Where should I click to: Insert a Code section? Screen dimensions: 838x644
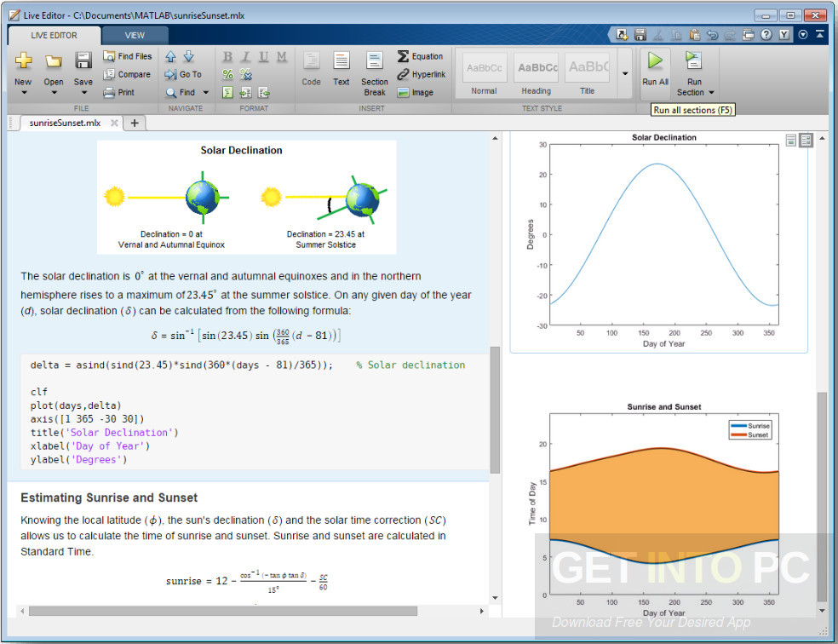tap(311, 68)
